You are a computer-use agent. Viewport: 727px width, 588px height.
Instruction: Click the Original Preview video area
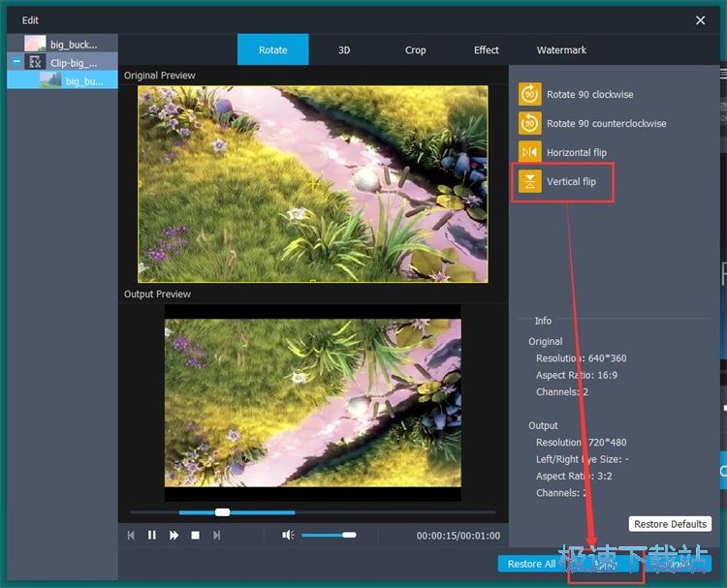tap(312, 183)
